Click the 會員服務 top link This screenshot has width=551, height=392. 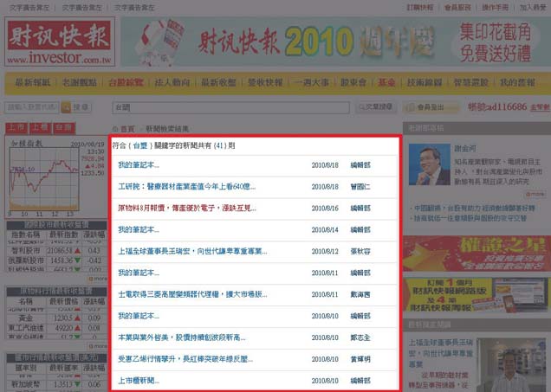(x=457, y=8)
